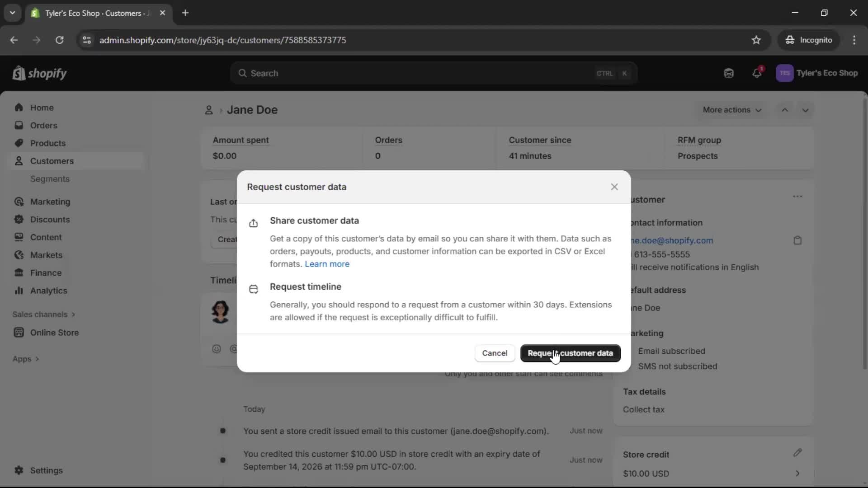Click the Shopify logo to go home
This screenshot has width=868, height=488.
pos(39,73)
